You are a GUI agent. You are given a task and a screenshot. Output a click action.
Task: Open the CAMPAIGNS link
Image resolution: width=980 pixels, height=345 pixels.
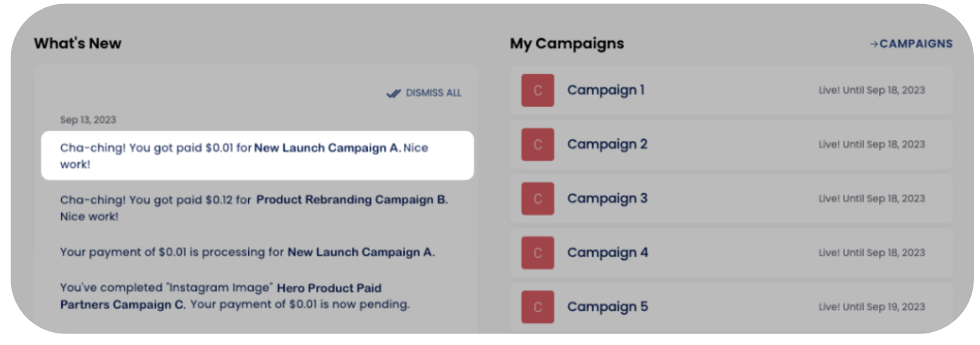tap(911, 44)
